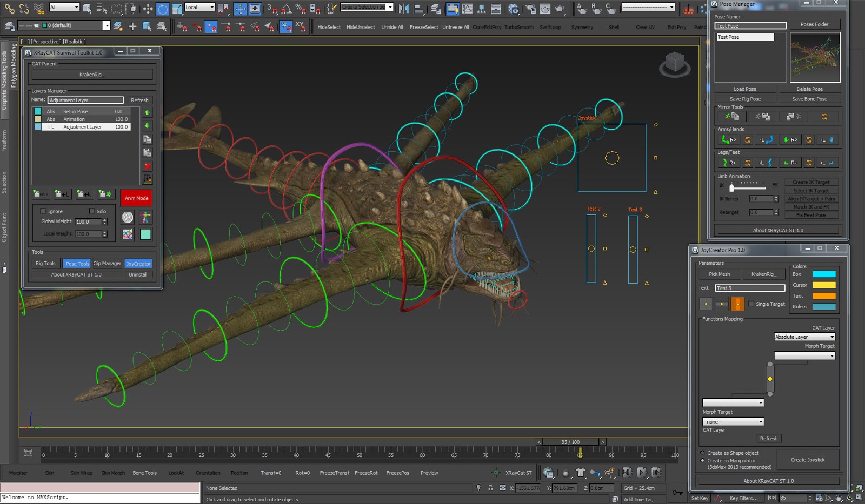Select the green move-layer-up arrow icon
This screenshot has width=865, height=504.
click(147, 112)
